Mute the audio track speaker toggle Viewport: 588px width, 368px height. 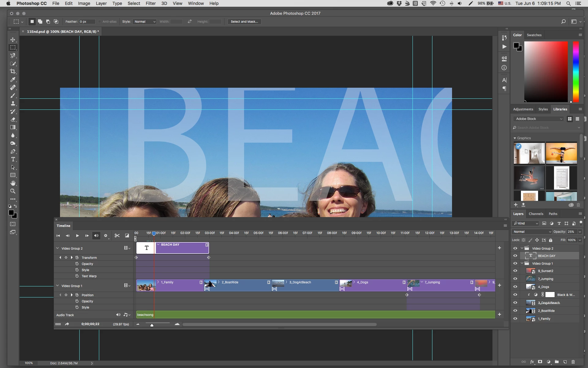[x=118, y=315]
